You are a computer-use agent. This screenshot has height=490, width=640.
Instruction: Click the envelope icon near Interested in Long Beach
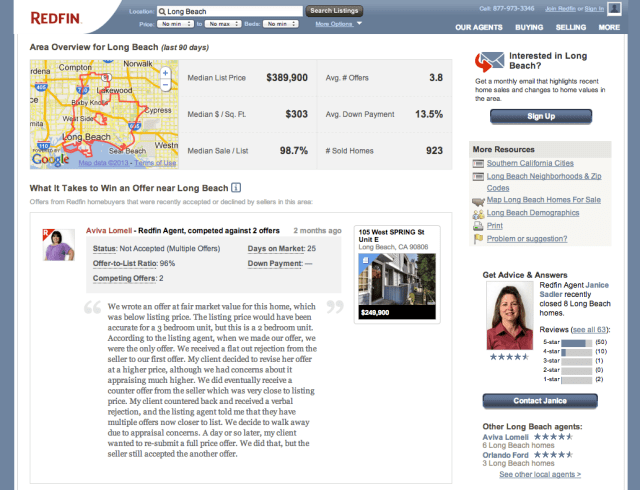coord(489,61)
